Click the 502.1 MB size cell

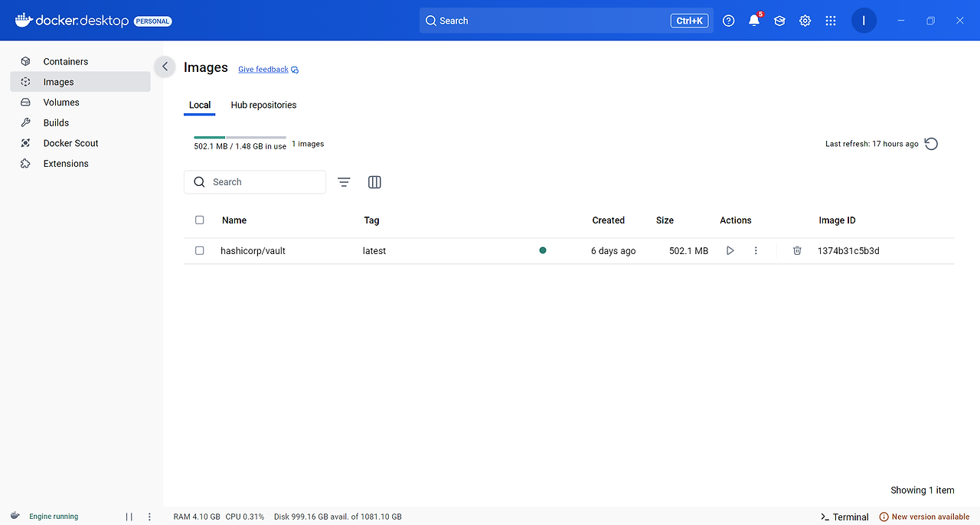tap(688, 251)
